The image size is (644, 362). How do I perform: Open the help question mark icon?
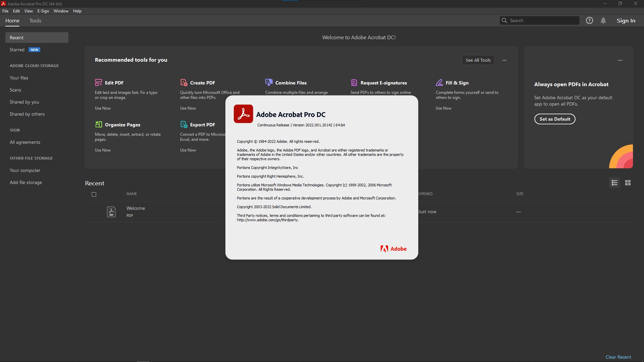589,20
